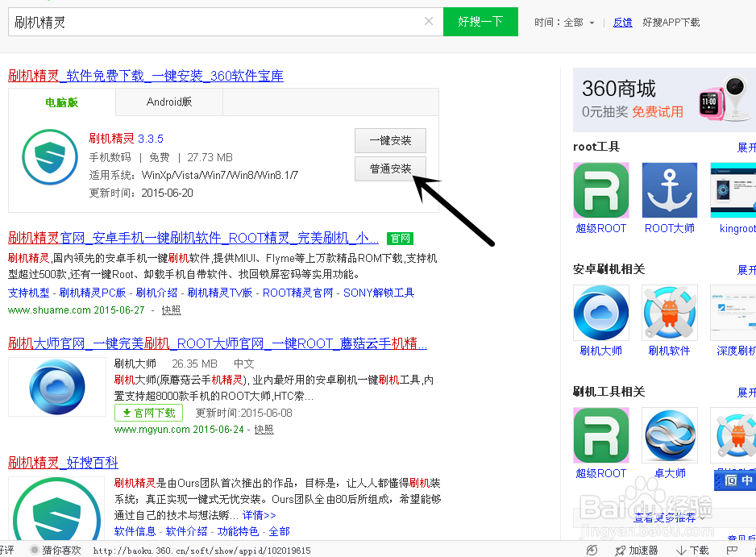
Task: Open 刷机精灵_好搜百科 result title
Action: point(63,463)
